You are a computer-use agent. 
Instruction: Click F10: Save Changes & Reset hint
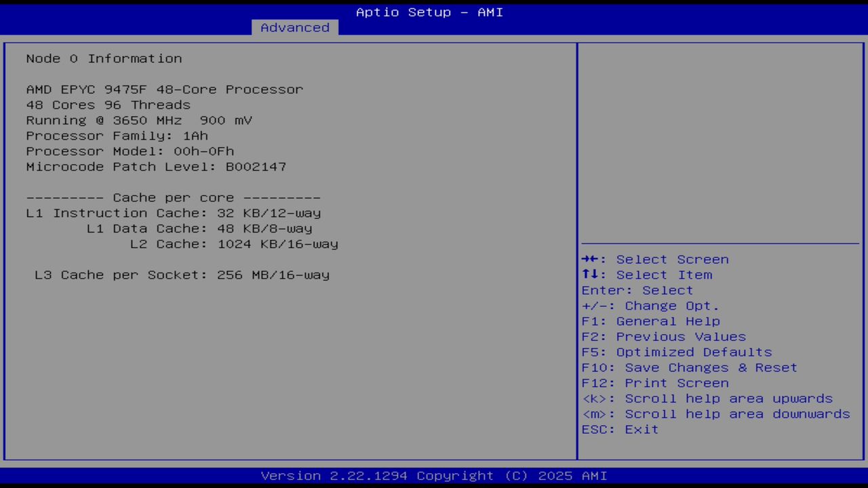tap(689, 367)
